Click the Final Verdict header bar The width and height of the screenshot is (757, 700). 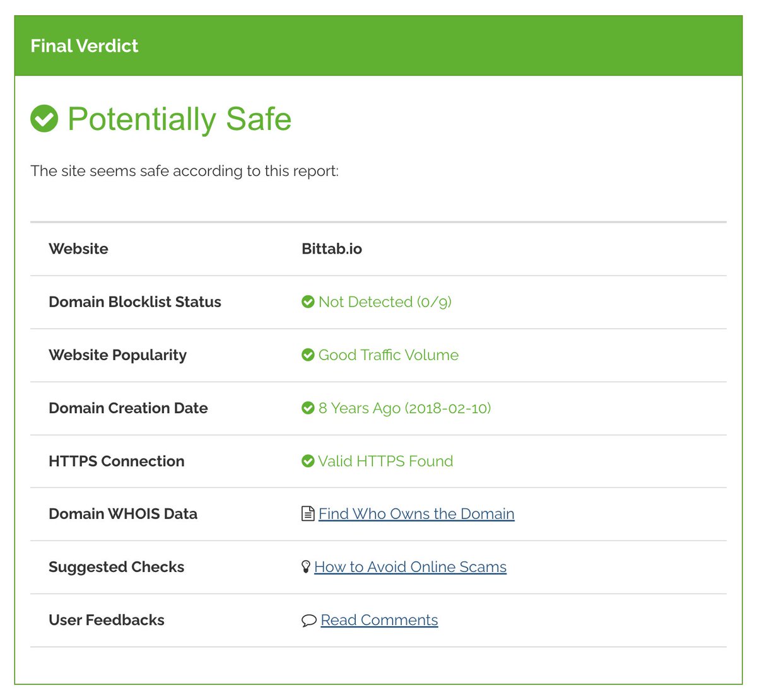pos(84,45)
